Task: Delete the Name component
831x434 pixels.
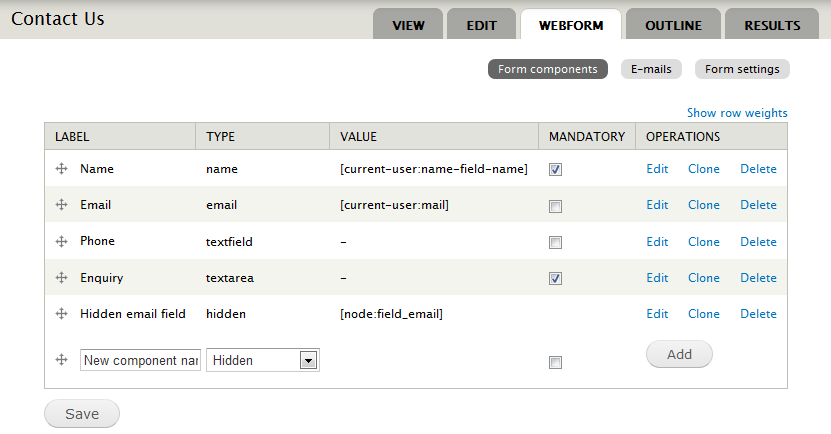Action: pos(758,169)
